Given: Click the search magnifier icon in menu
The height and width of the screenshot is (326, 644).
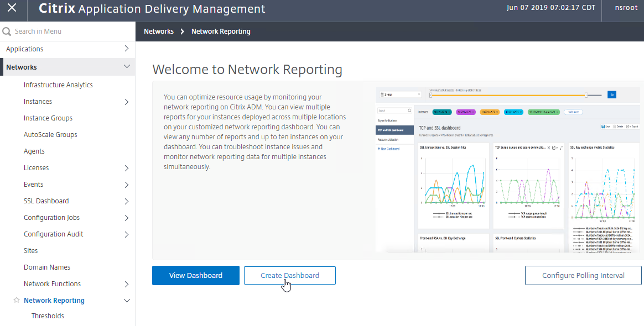Looking at the screenshot, I should (7, 31).
